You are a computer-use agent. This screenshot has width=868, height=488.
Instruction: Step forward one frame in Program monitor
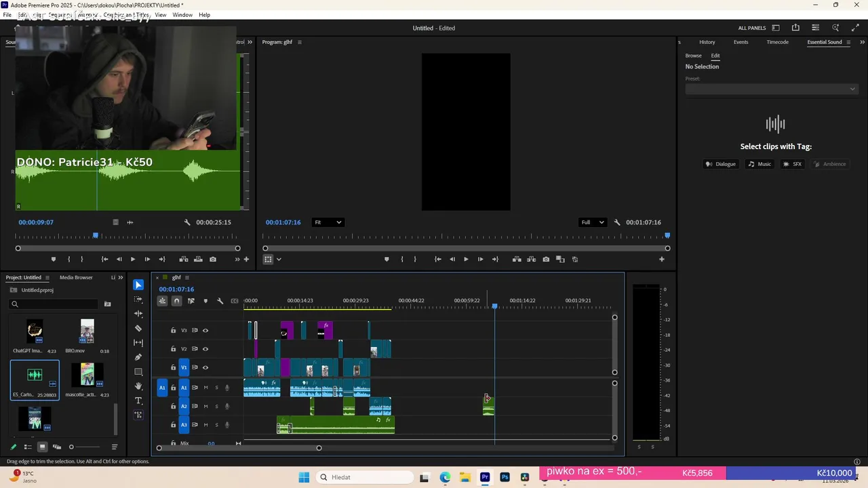tap(480, 259)
